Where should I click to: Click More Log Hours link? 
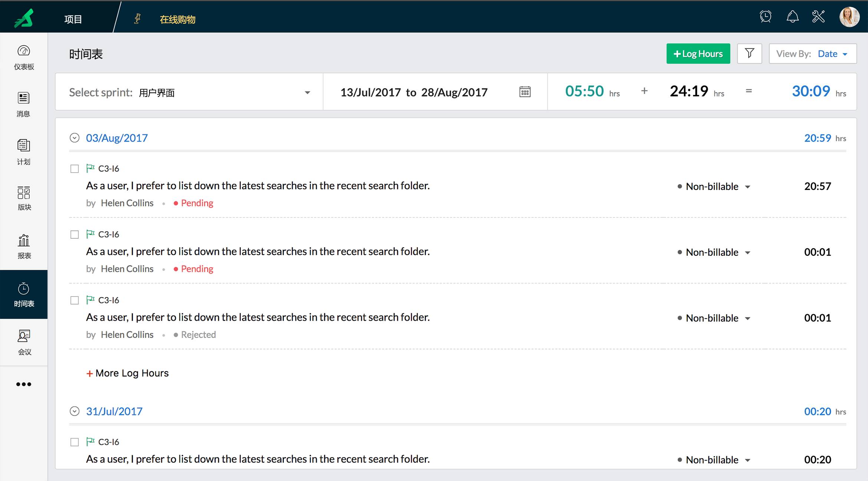[128, 373]
